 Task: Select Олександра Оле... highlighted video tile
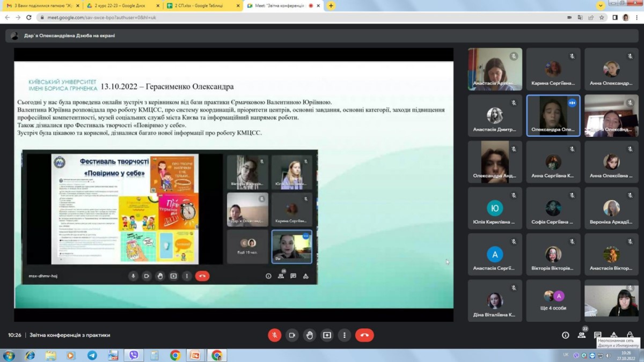point(553,116)
